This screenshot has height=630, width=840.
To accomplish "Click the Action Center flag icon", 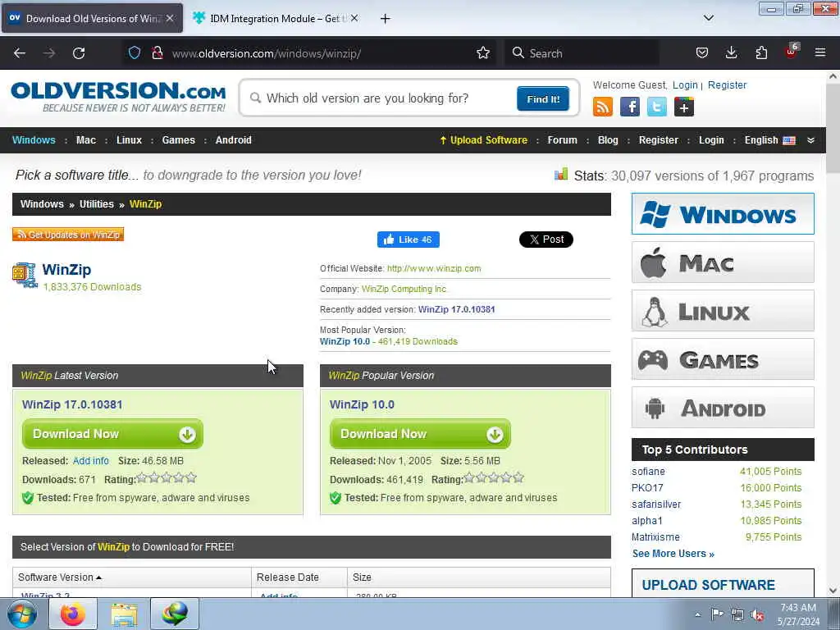I will 717,614.
